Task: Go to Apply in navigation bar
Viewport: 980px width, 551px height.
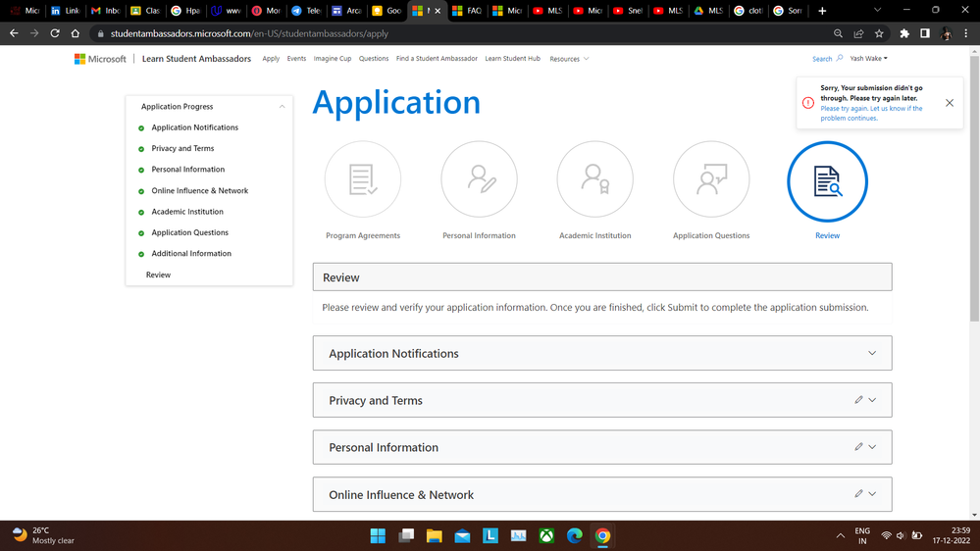Action: (271, 59)
